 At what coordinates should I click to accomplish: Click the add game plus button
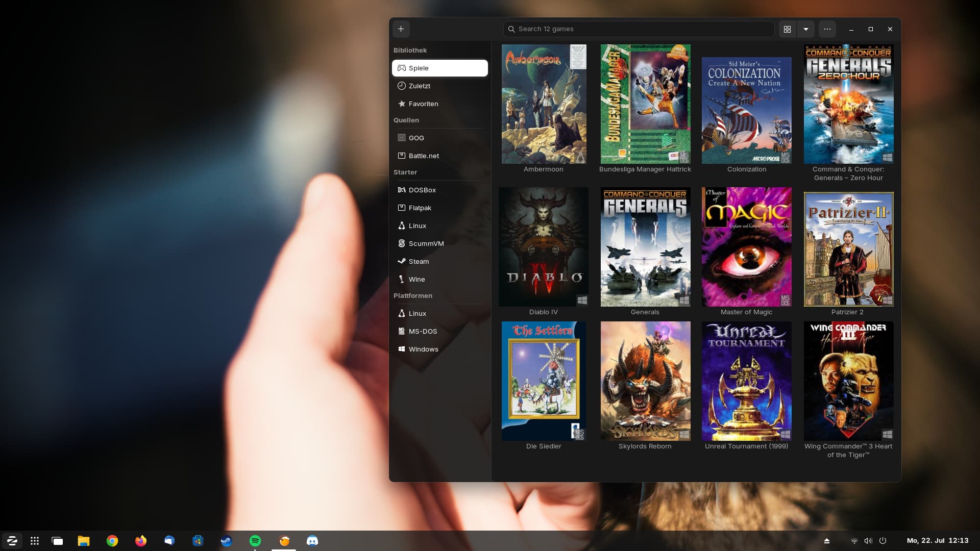coord(401,29)
